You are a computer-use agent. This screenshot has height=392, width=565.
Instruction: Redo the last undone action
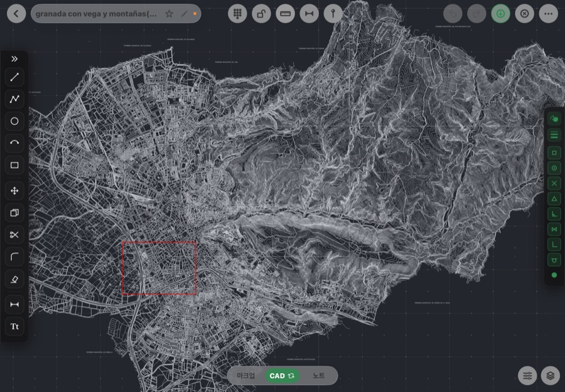476,14
